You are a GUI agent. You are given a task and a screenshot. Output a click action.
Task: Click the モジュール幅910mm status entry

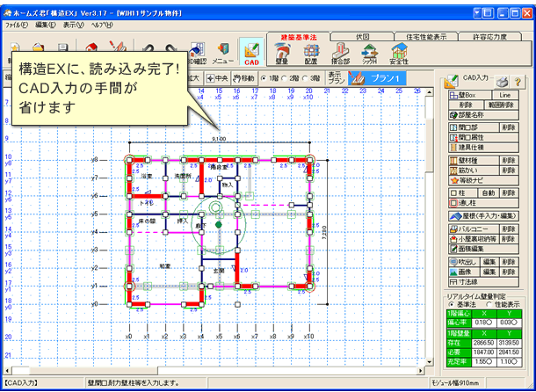click(x=454, y=382)
